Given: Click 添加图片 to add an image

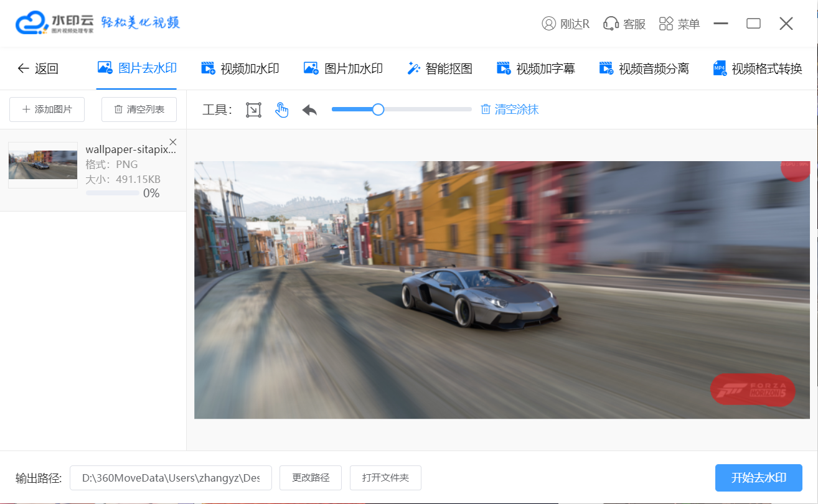Looking at the screenshot, I should click(x=47, y=110).
